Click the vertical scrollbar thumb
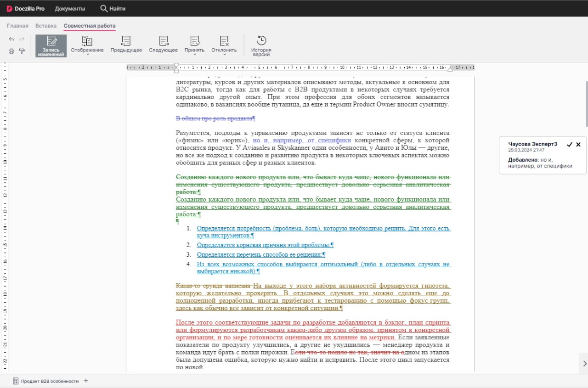Image resolution: width=588 pixels, height=388 pixels. coord(586,104)
